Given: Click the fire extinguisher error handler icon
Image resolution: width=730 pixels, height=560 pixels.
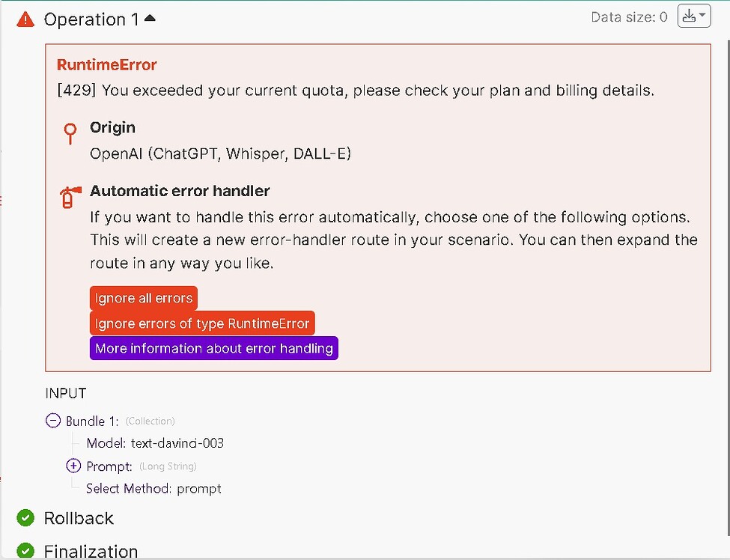Looking at the screenshot, I should [x=69, y=197].
